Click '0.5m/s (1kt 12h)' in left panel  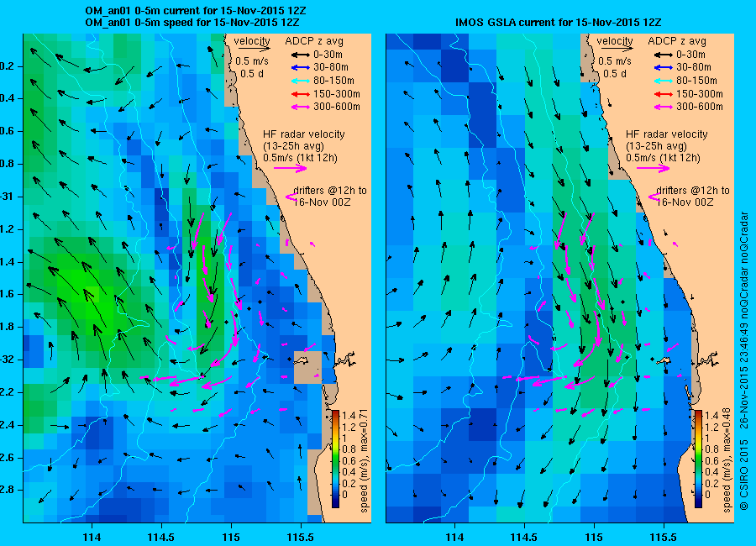(x=300, y=158)
